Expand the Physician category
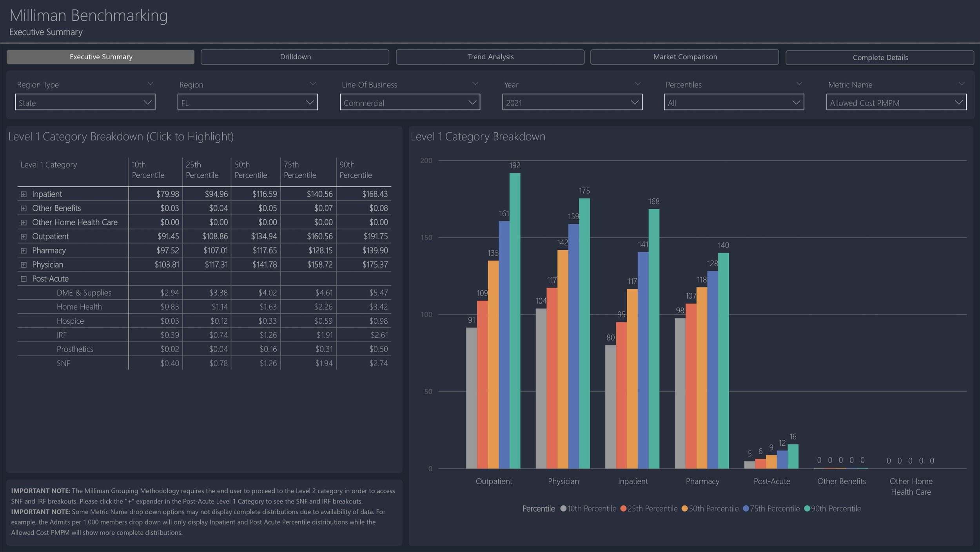 click(x=24, y=265)
